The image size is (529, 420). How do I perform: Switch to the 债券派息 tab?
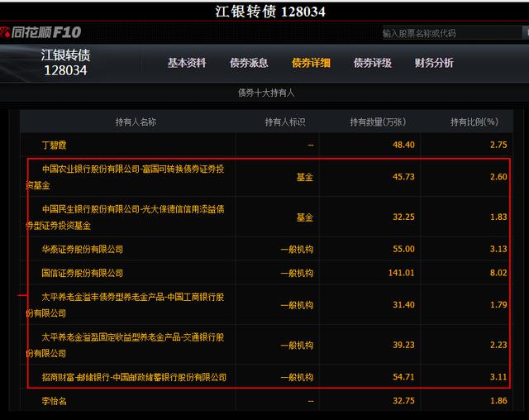(x=249, y=63)
